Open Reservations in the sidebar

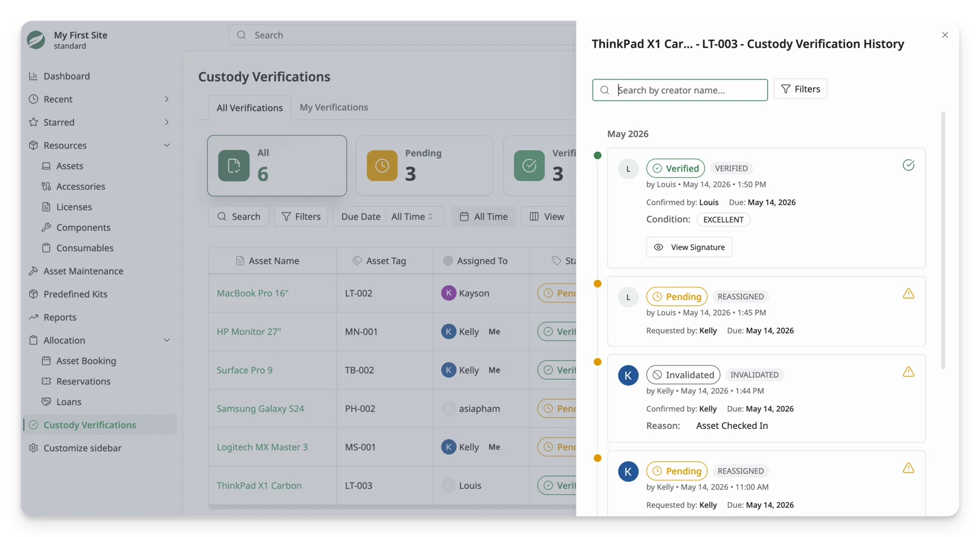83,381
